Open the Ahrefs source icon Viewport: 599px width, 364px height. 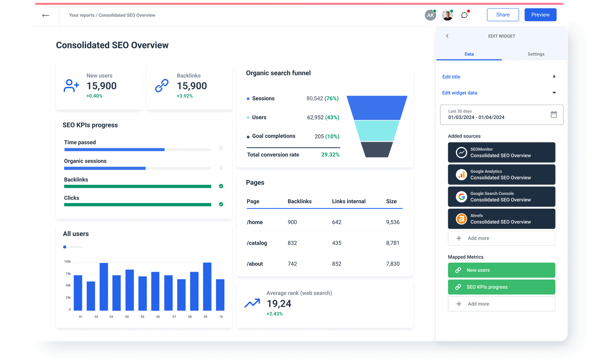tap(461, 218)
